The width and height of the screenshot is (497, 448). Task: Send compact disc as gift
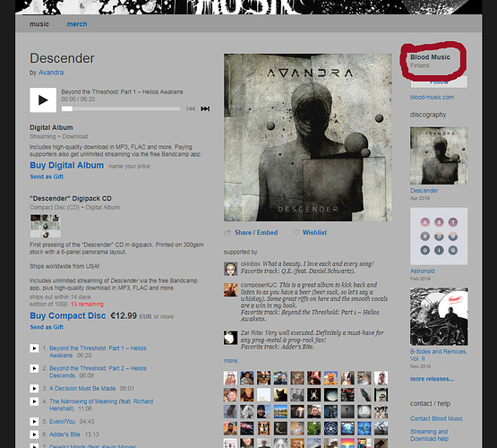(47, 327)
